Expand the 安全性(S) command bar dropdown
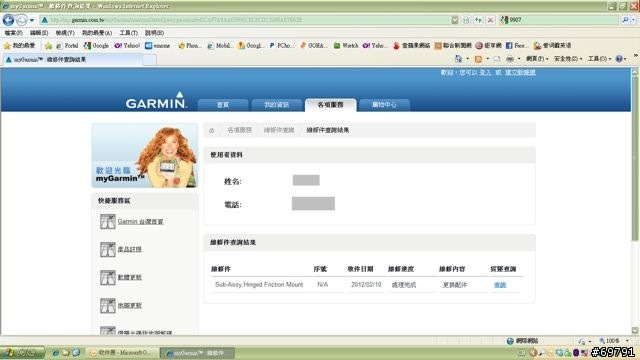 coord(568,59)
